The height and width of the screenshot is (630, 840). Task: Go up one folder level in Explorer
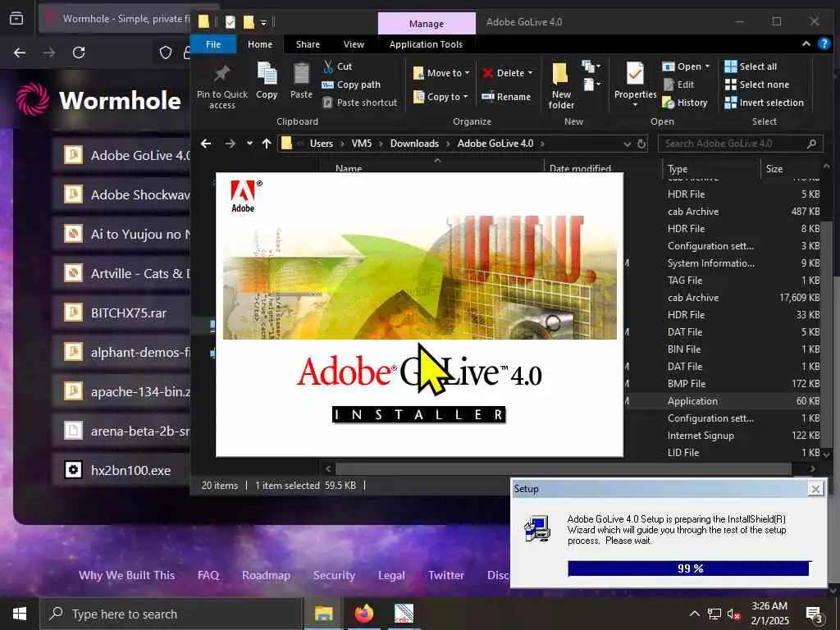(267, 144)
